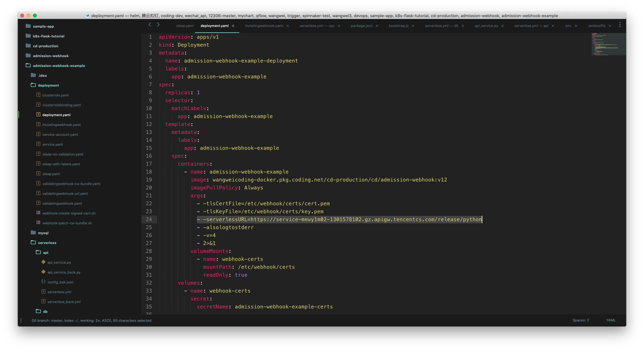Screen dimensions: 644x350
Task: Open service-account.yaml from sidebar
Action: pos(60,135)
